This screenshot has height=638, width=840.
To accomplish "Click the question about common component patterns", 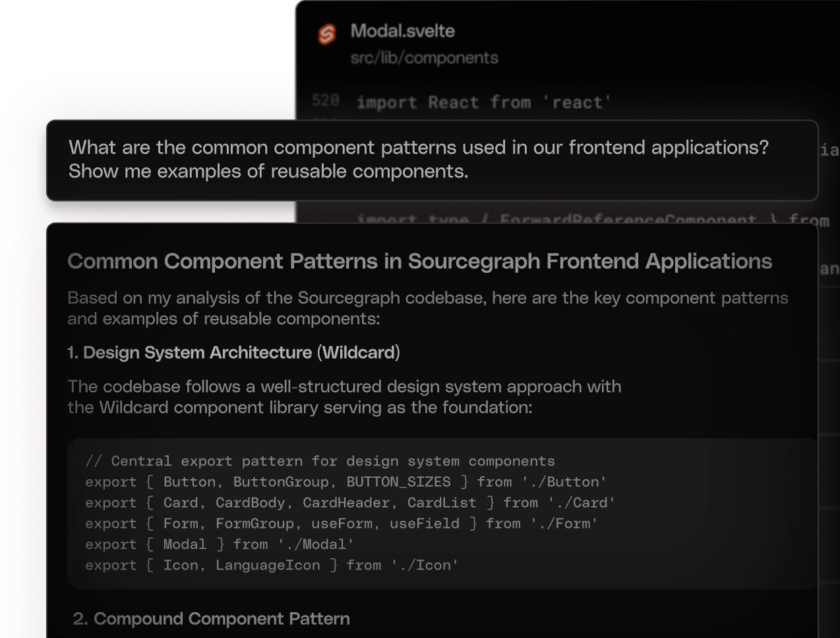I will [x=419, y=159].
